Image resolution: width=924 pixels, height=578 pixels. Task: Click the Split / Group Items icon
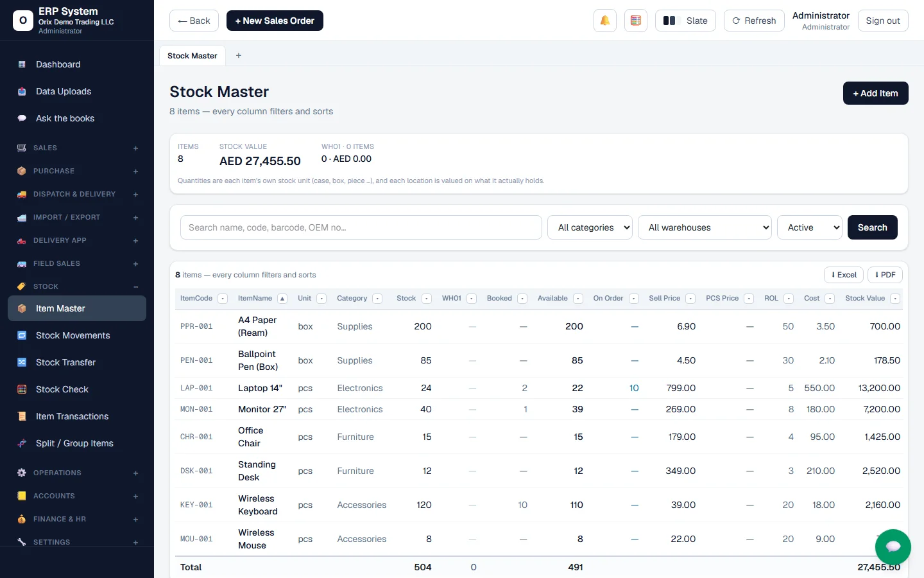coord(22,443)
